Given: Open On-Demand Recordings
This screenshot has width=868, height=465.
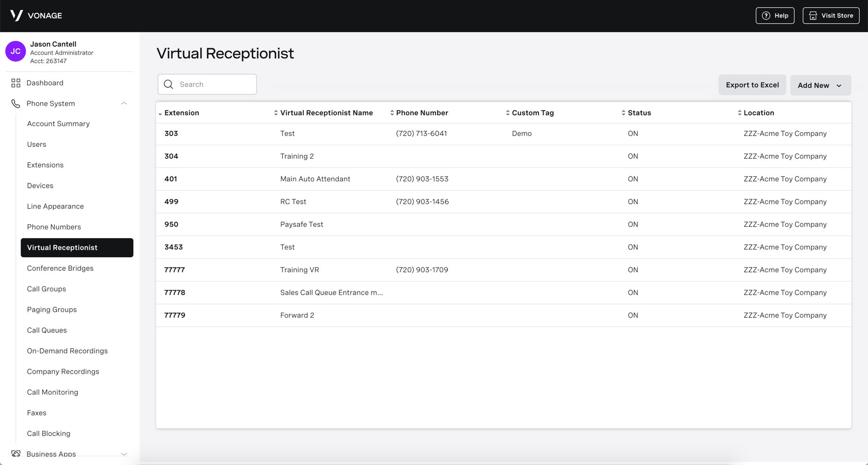Looking at the screenshot, I should click(x=68, y=351).
